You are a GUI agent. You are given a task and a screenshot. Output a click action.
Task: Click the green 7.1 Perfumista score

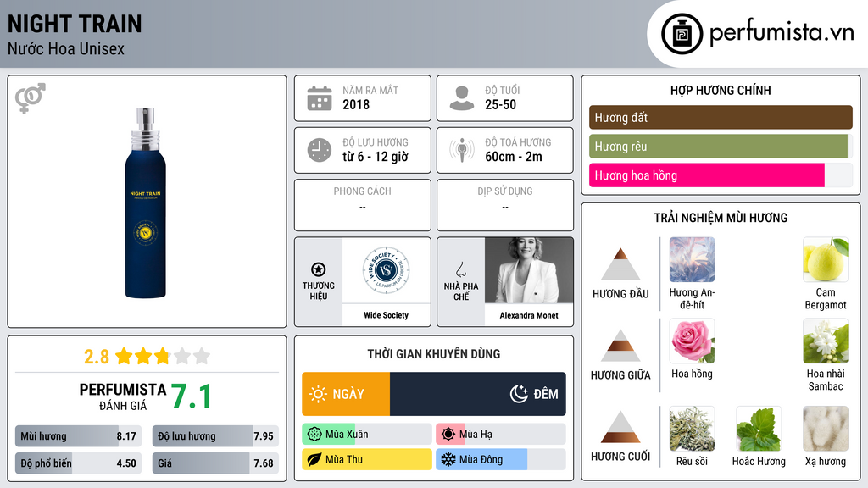(191, 396)
